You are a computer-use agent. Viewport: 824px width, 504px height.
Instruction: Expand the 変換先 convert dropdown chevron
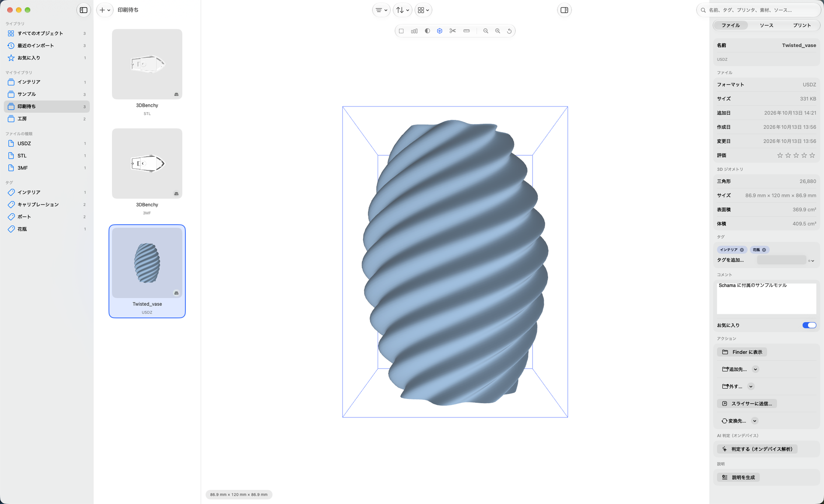(x=754, y=421)
